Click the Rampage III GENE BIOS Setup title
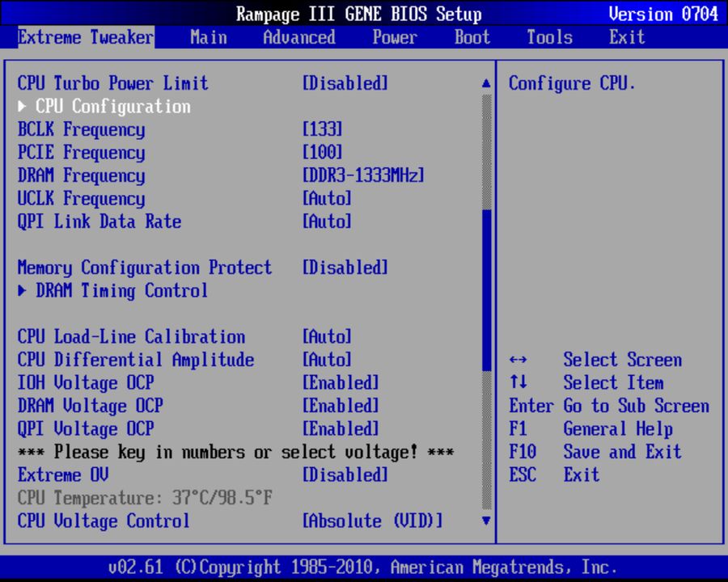This screenshot has height=582, width=728. (358, 14)
